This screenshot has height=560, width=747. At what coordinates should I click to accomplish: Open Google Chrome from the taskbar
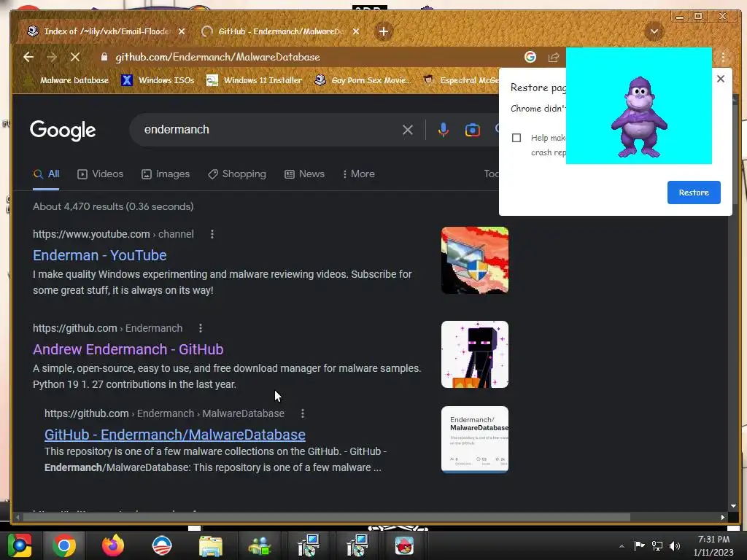coord(64,545)
